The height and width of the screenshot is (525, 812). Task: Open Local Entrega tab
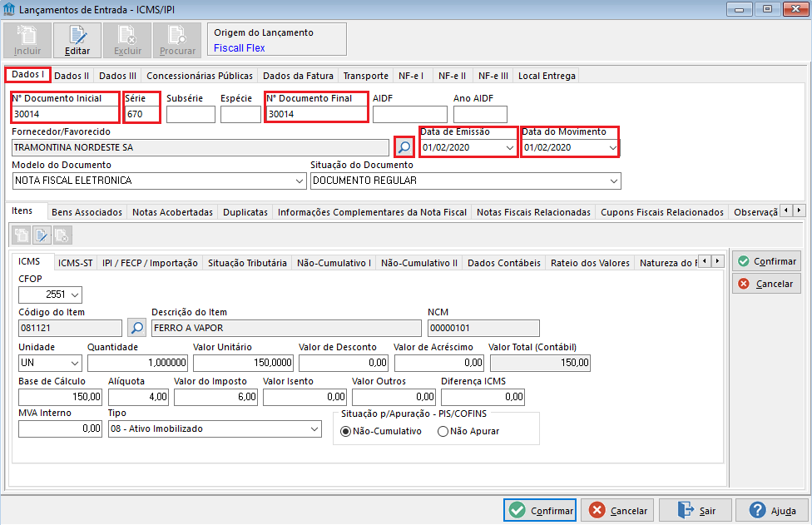[x=547, y=76]
